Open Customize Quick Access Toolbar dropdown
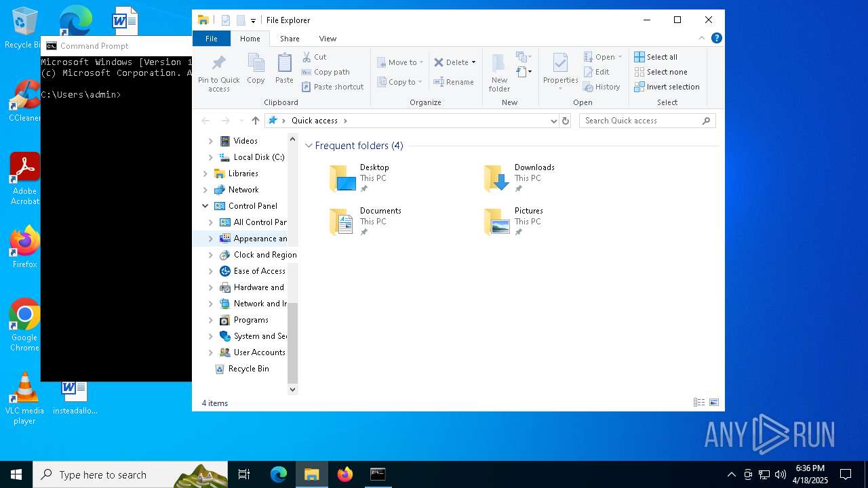 pyautogui.click(x=253, y=20)
